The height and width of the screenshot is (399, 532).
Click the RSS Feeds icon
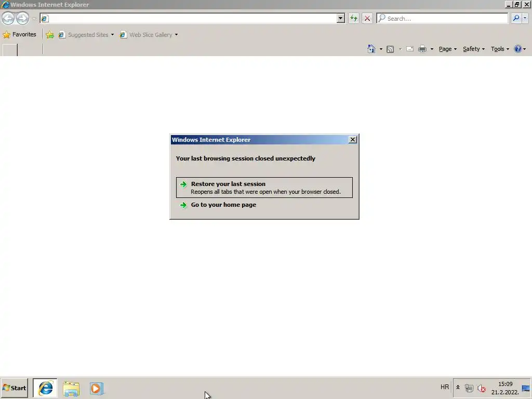(390, 49)
